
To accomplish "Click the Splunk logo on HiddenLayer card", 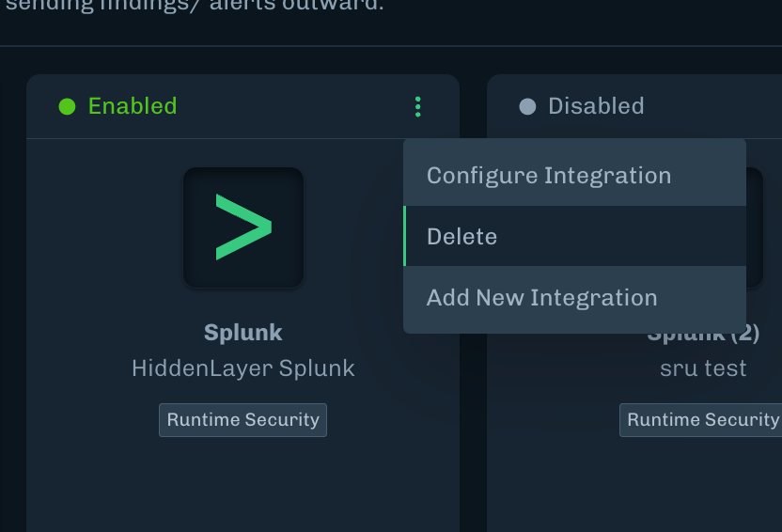I will [243, 227].
